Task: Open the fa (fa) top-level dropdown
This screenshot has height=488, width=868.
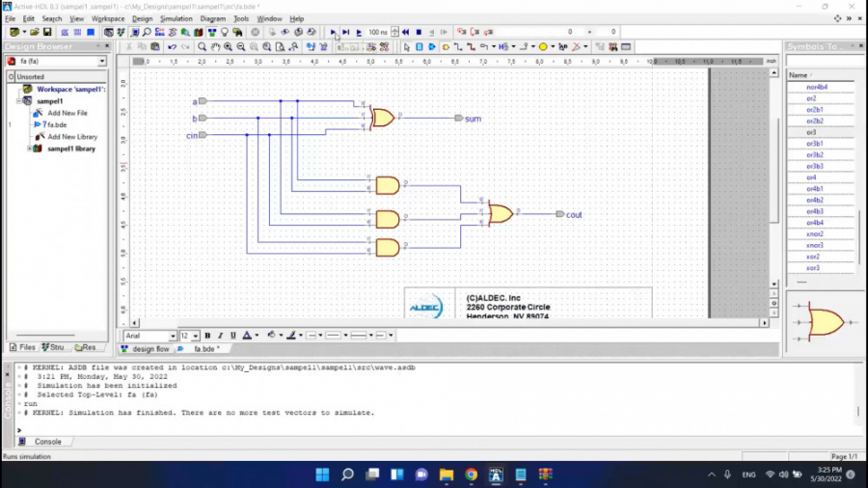Action: point(101,62)
